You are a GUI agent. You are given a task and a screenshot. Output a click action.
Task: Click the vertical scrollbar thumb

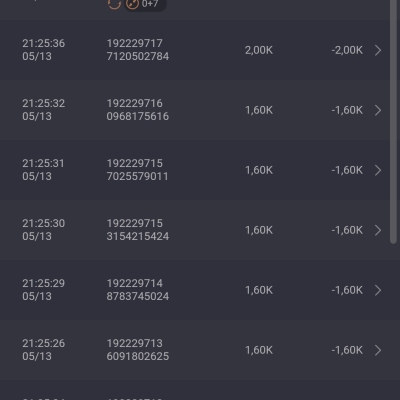(393, 122)
